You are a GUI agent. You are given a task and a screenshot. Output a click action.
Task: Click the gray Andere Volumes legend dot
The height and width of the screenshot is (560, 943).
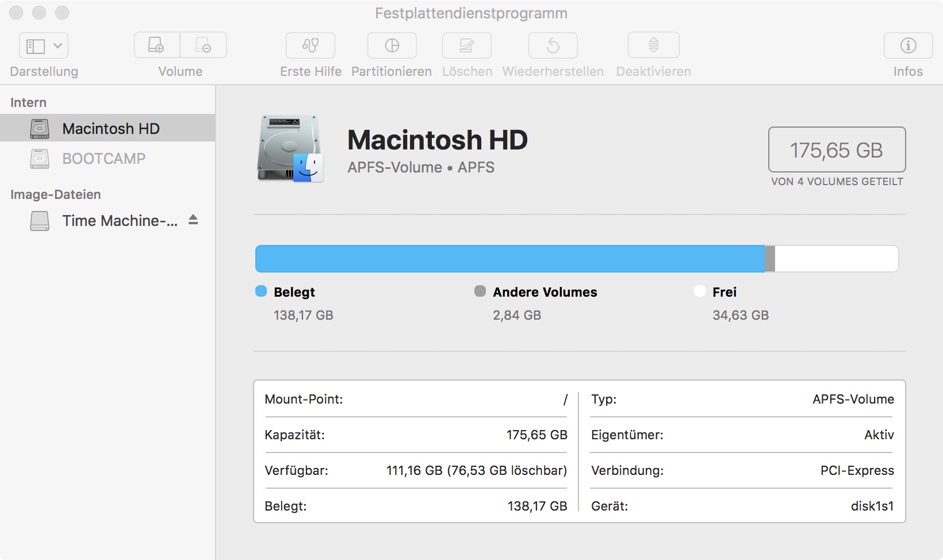coord(480,291)
